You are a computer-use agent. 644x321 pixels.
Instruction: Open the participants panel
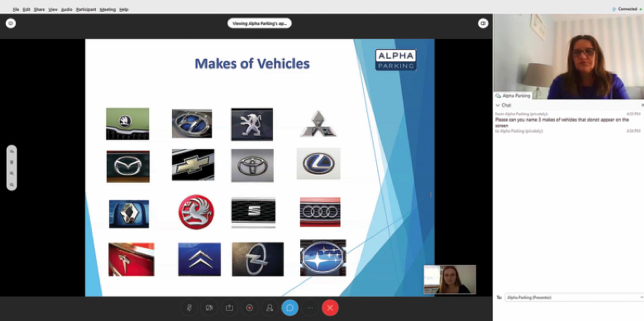(270, 308)
